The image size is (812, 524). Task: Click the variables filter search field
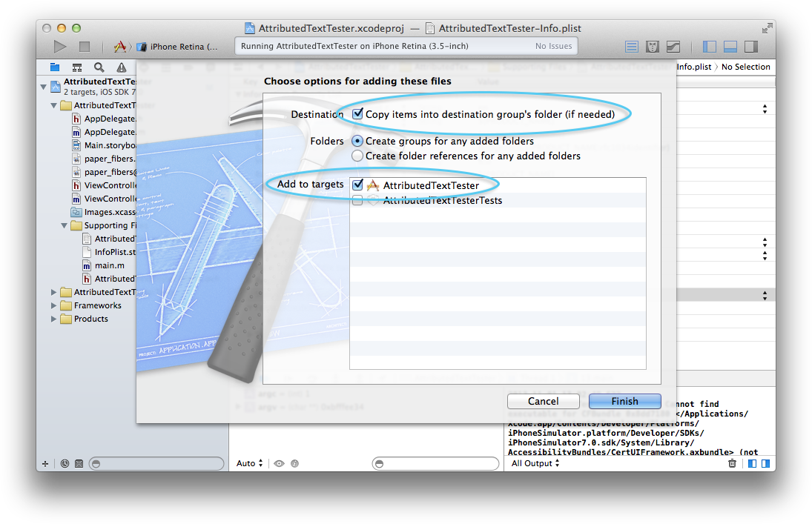pos(435,463)
